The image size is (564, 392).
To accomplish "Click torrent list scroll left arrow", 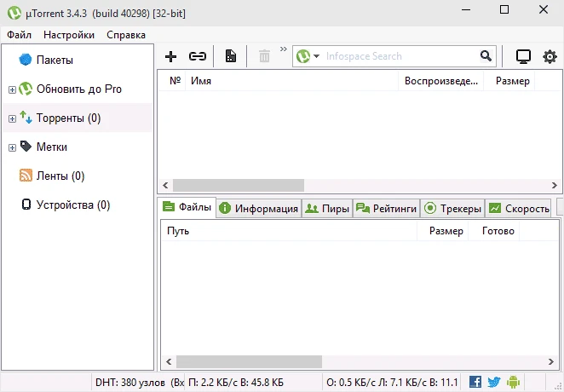I will coord(165,185).
